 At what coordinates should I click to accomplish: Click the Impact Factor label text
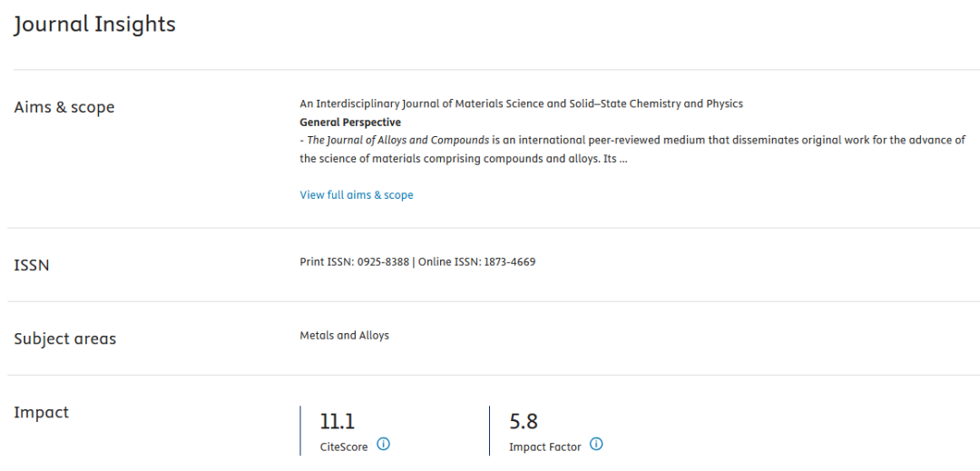click(x=545, y=447)
